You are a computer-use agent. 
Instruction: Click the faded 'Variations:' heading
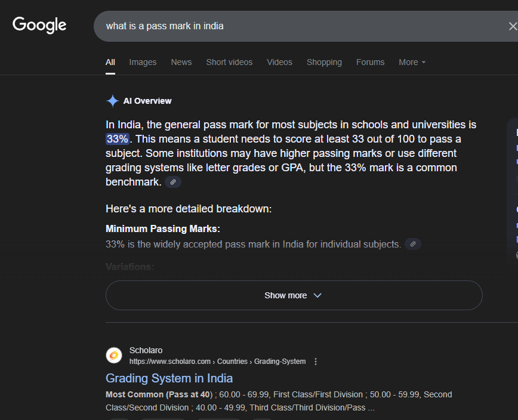coord(130,267)
